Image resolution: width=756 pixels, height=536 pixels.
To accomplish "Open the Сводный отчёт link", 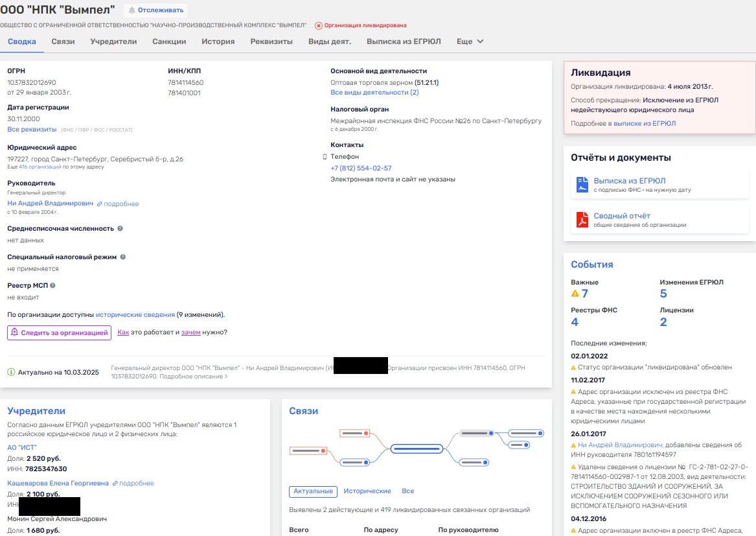I will pyautogui.click(x=622, y=216).
